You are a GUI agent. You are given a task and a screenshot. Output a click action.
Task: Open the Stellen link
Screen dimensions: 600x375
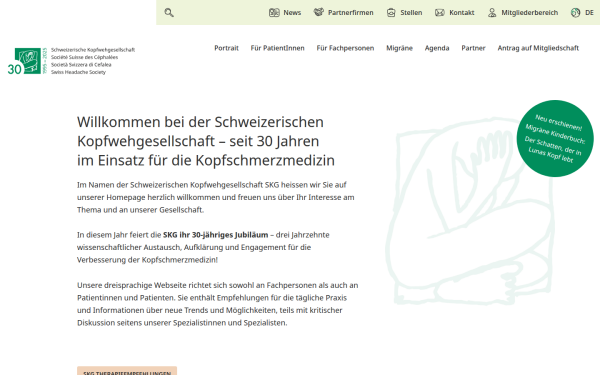click(411, 13)
